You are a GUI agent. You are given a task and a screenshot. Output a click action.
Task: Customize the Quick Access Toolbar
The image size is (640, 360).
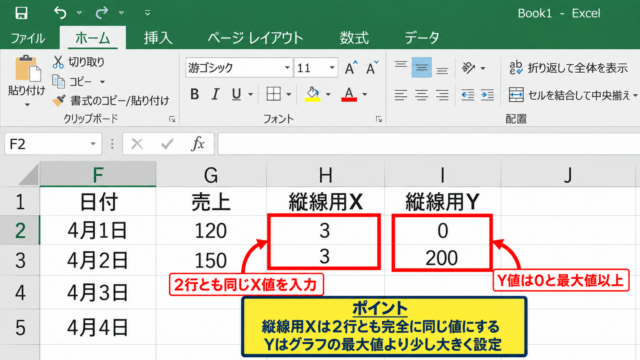click(x=147, y=13)
